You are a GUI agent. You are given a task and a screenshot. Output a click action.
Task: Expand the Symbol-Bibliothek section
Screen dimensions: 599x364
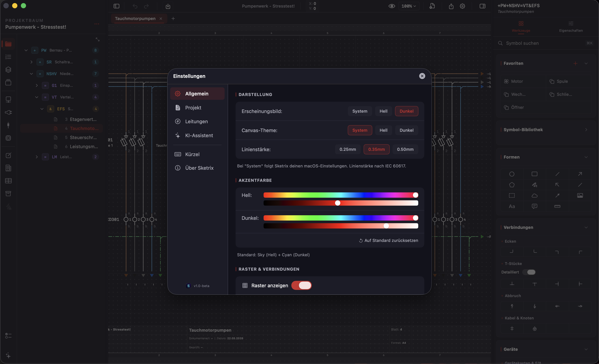coord(586,130)
